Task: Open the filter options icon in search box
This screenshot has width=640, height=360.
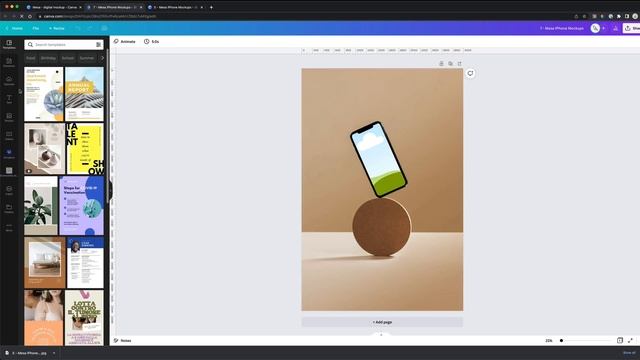Action: pos(98,44)
